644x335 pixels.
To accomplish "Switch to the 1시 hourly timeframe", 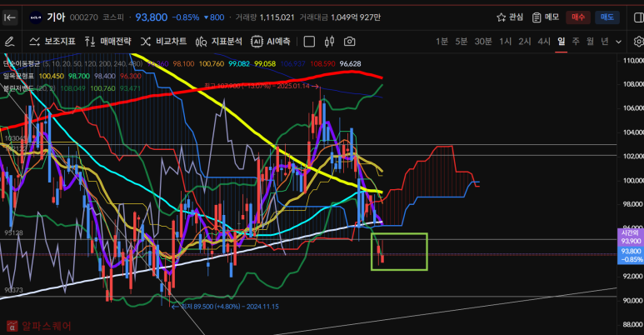I will point(505,42).
